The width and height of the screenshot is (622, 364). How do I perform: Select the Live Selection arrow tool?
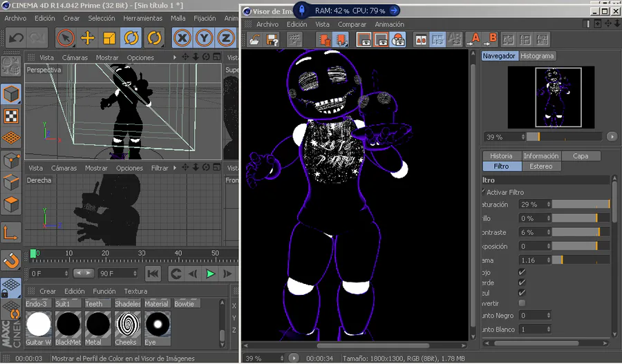pos(66,39)
